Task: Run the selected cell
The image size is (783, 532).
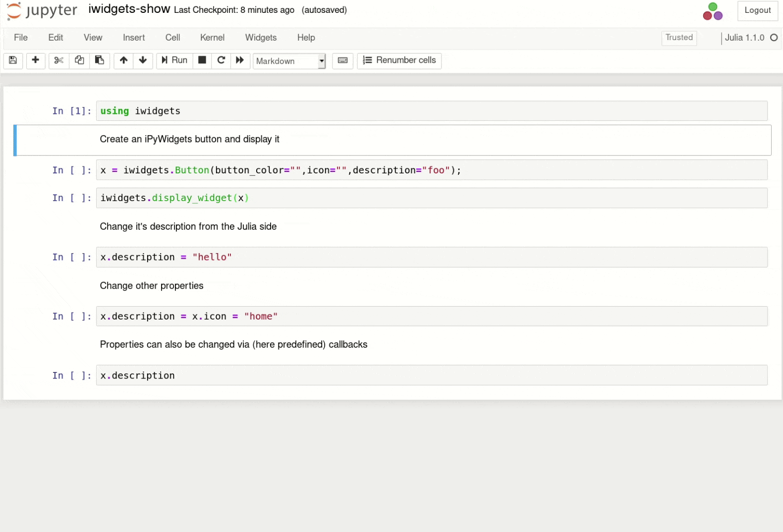Action: (x=174, y=60)
